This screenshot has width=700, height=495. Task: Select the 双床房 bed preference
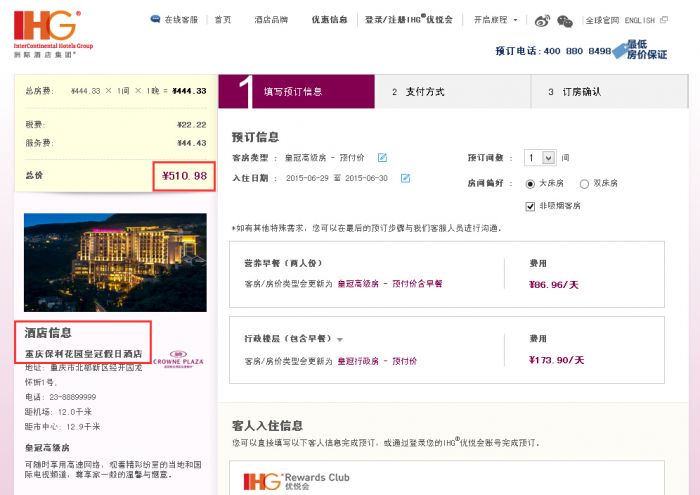(x=584, y=184)
